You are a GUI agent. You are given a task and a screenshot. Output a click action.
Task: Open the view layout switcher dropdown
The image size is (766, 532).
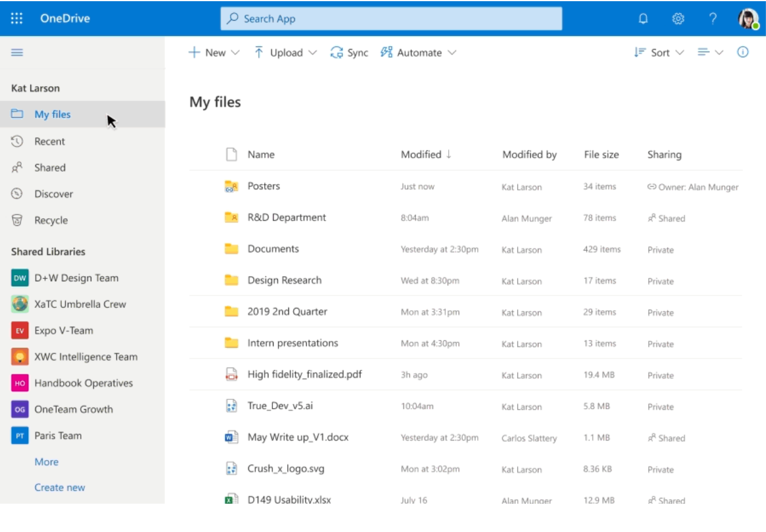point(710,52)
